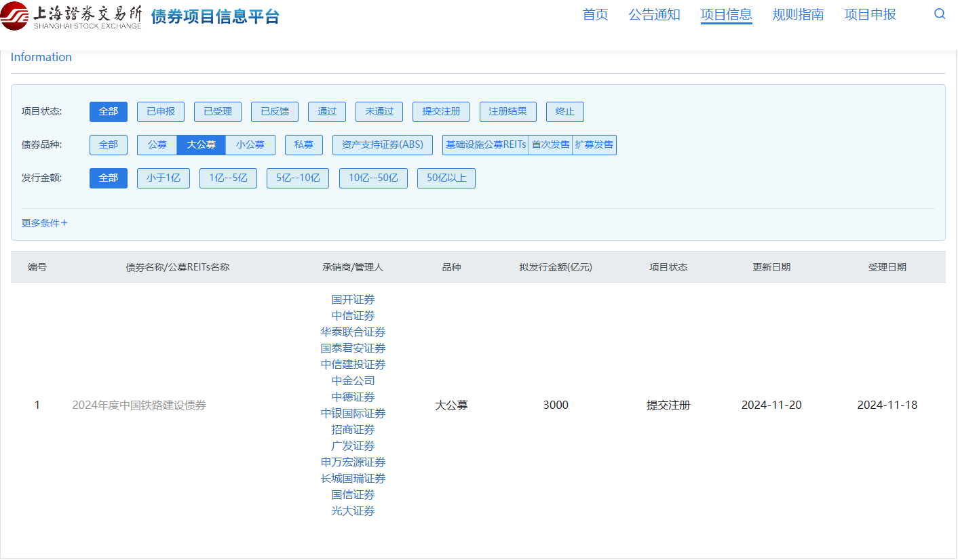958x560 pixels.
Task: Open the 项目申报 page
Action: point(870,15)
